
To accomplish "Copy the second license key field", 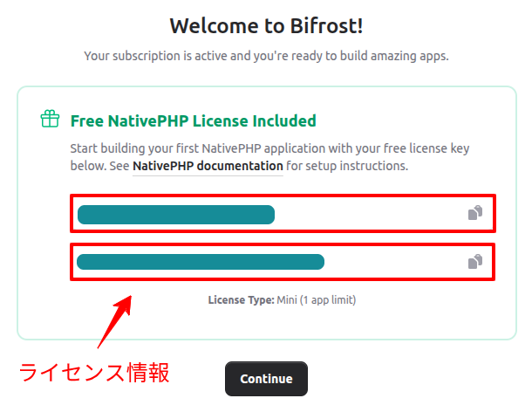I will tap(474, 261).
